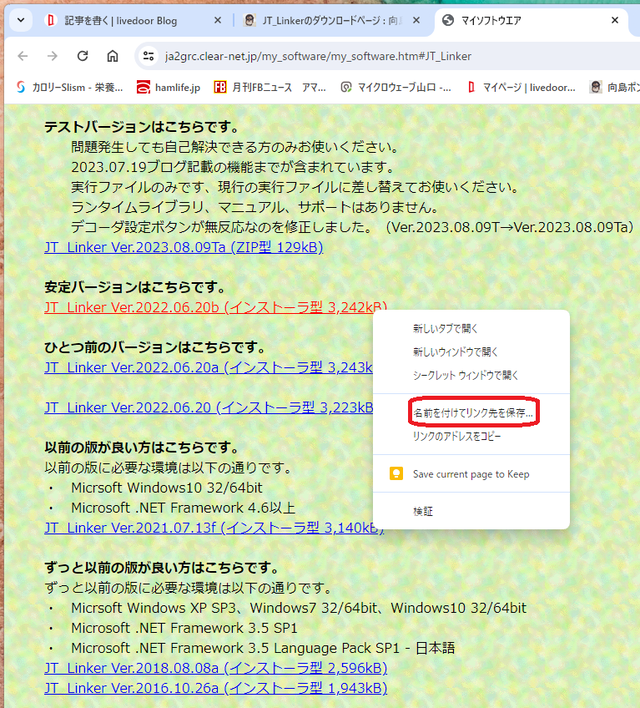Select リンクのアドレスをコピー menu entry
640x708 pixels.
471,437
